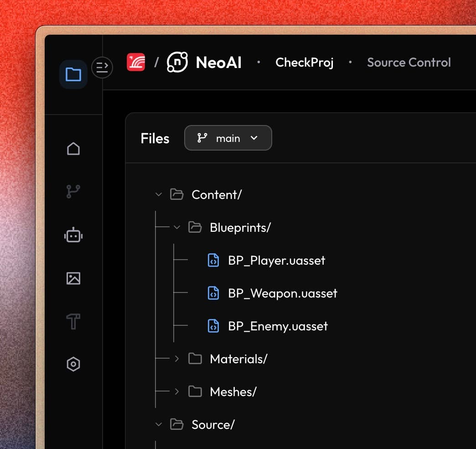This screenshot has height=449, width=476.
Task: Click the CheckProj breadcrumb
Action: point(304,63)
